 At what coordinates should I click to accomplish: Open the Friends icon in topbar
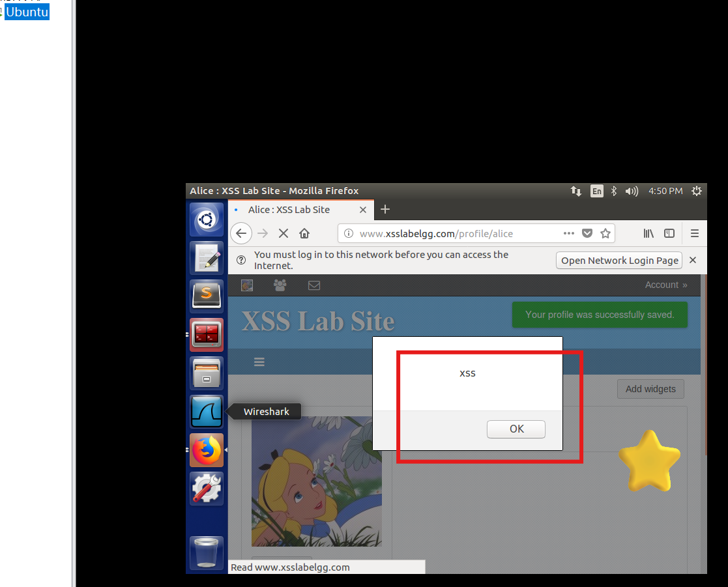[x=280, y=285]
